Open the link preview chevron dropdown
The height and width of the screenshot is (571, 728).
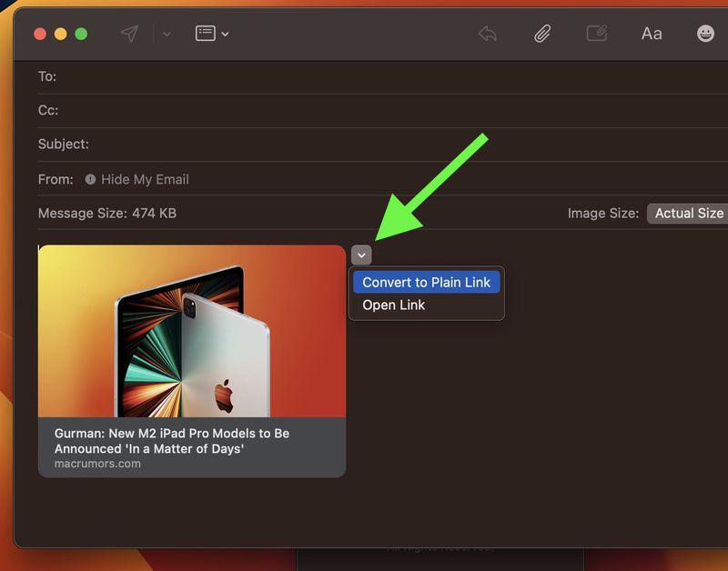(x=363, y=256)
